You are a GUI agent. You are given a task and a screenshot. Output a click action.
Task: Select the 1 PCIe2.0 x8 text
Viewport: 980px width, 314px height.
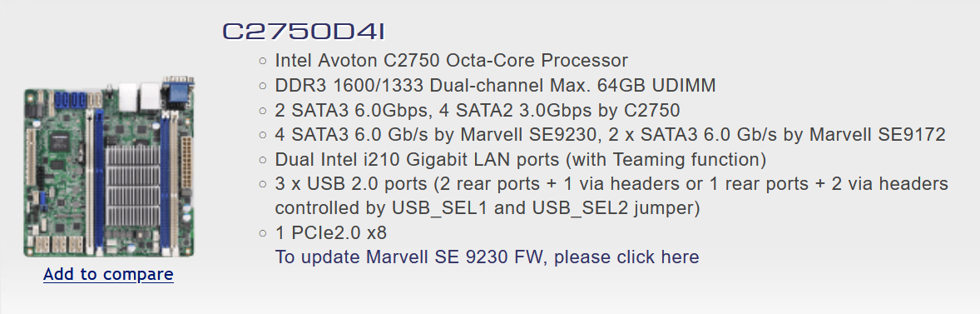coord(330,232)
